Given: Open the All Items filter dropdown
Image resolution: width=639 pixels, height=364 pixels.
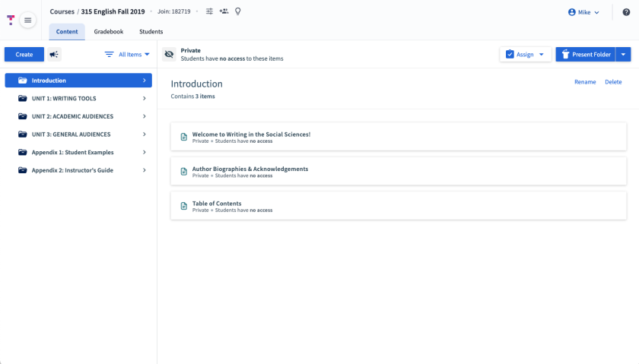Looking at the screenshot, I should pyautogui.click(x=127, y=55).
